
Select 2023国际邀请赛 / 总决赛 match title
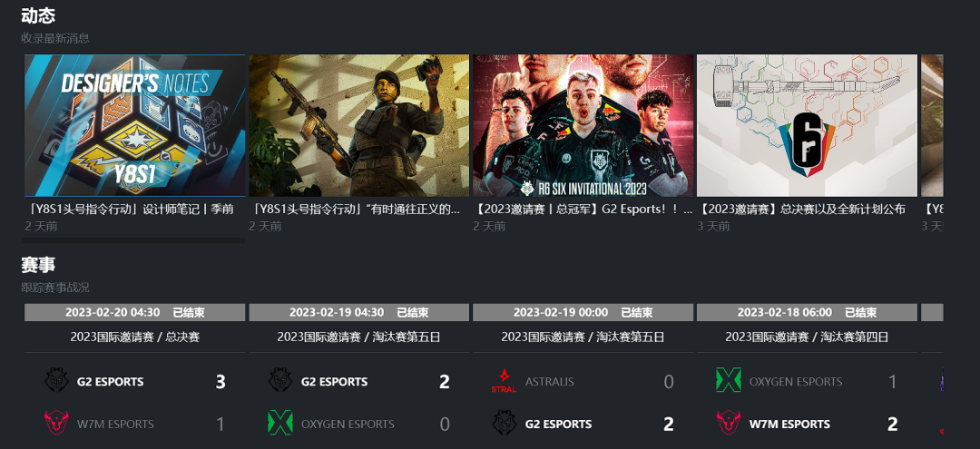pos(134,337)
